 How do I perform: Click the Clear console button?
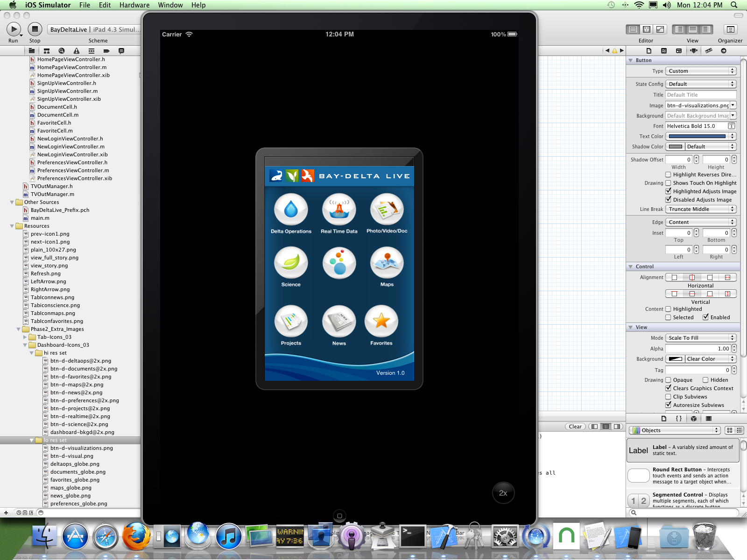pyautogui.click(x=575, y=427)
